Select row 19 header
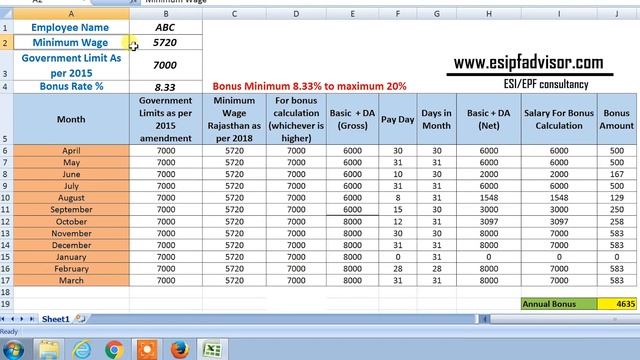This screenshot has height=360, width=640. tap(6, 304)
